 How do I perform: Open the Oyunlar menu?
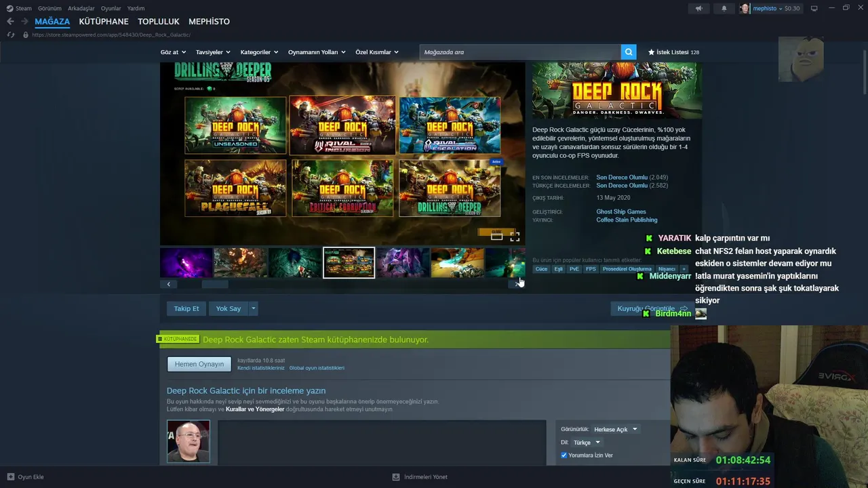point(111,8)
